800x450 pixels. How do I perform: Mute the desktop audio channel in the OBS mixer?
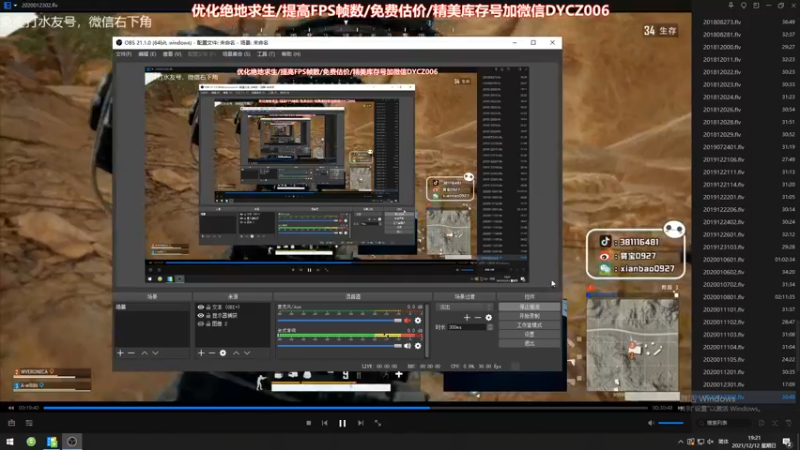click(407, 346)
